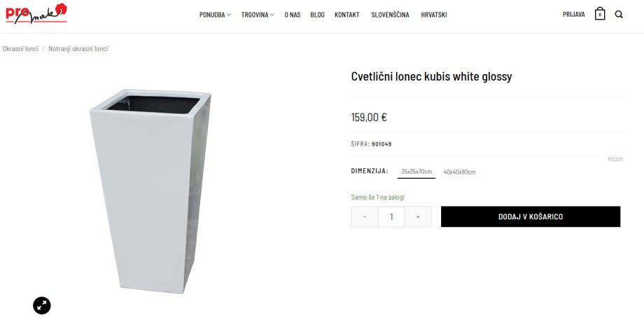Image resolution: width=644 pixels, height=318 pixels.
Task: Expand the Ponudba dropdown menu
Action: [215, 15]
